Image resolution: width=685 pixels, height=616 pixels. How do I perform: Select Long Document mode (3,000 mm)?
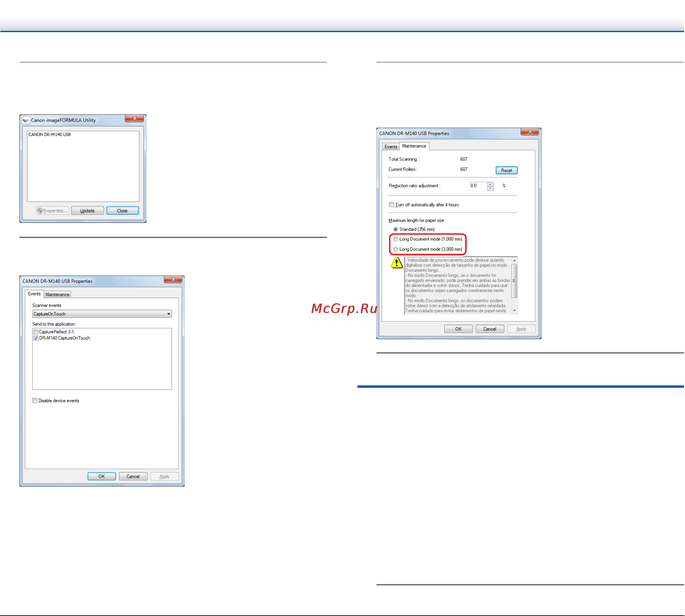396,249
